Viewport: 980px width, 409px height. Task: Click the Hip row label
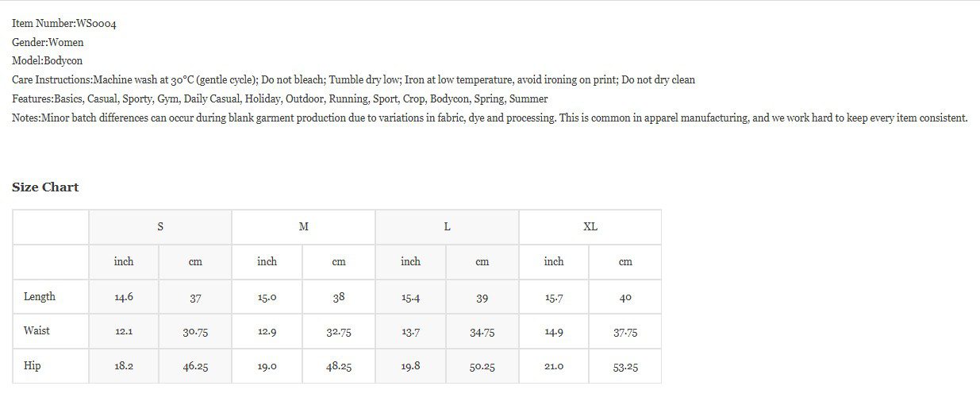tap(33, 366)
